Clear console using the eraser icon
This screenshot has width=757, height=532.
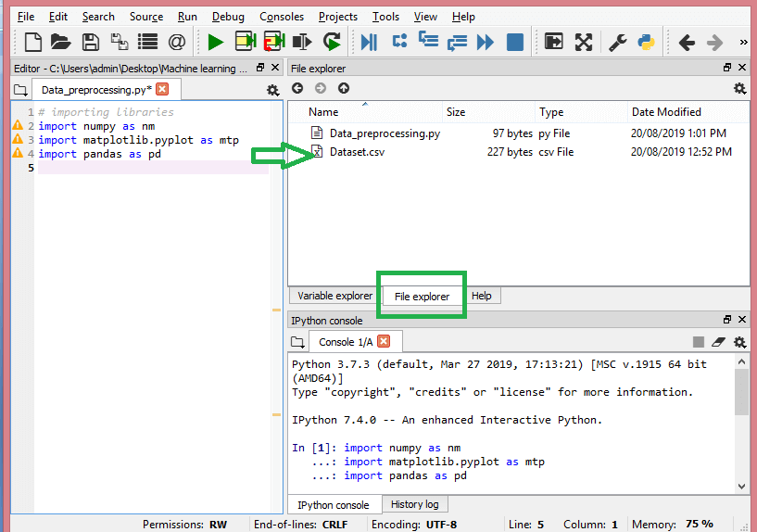pyautogui.click(x=718, y=342)
